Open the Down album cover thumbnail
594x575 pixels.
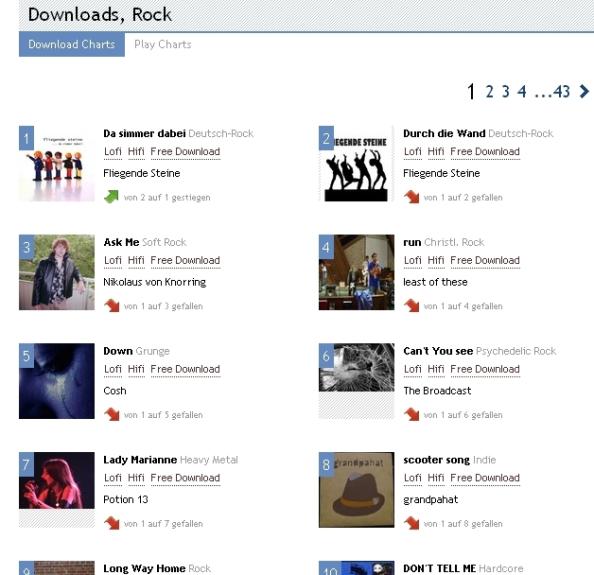tap(57, 381)
